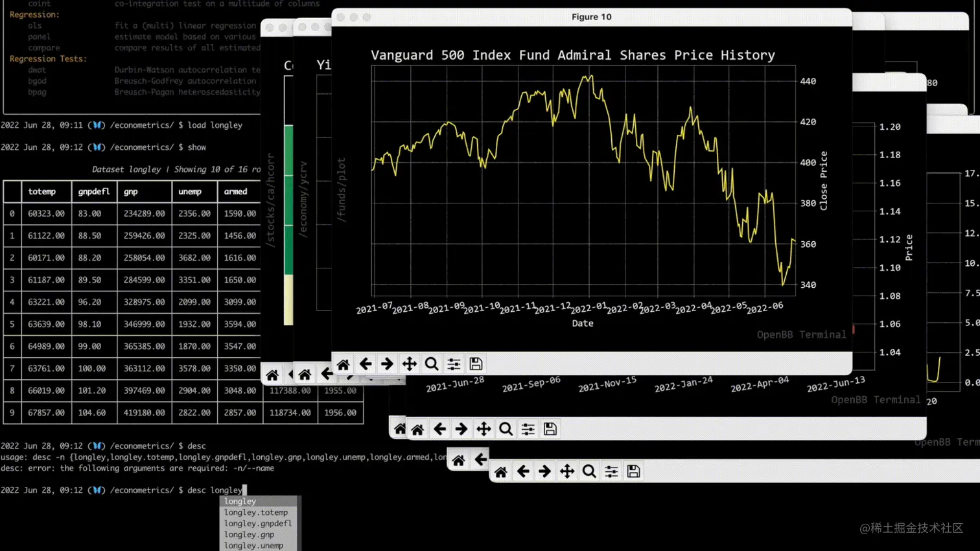Open configure subplots sliders in Figure 10

coord(454,364)
